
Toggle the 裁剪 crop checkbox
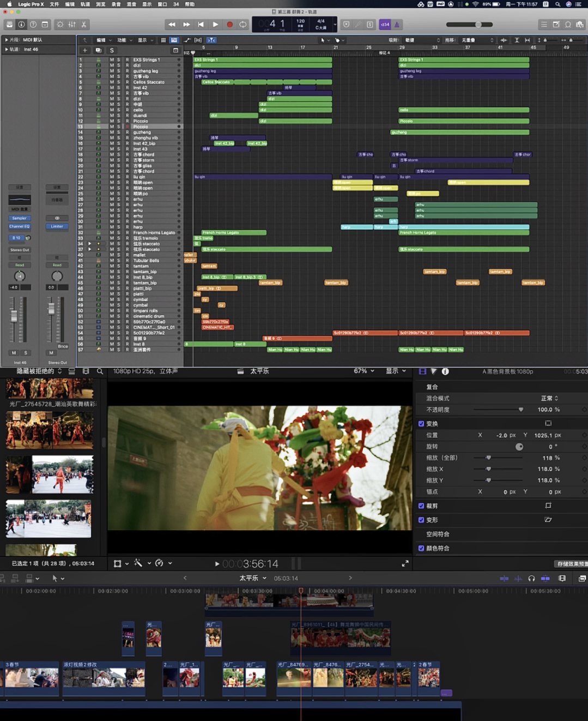(421, 506)
